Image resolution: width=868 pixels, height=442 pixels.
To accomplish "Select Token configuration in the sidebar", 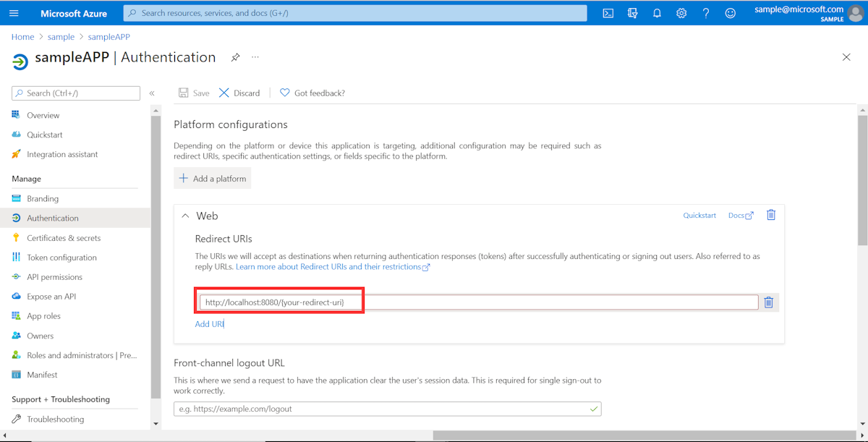I will click(61, 257).
